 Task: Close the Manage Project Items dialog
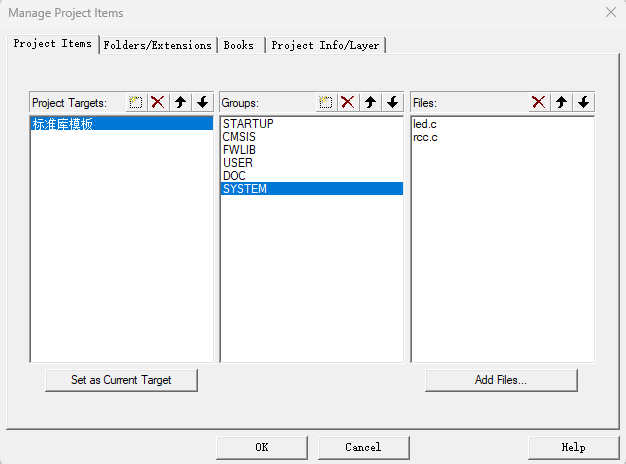click(x=611, y=12)
